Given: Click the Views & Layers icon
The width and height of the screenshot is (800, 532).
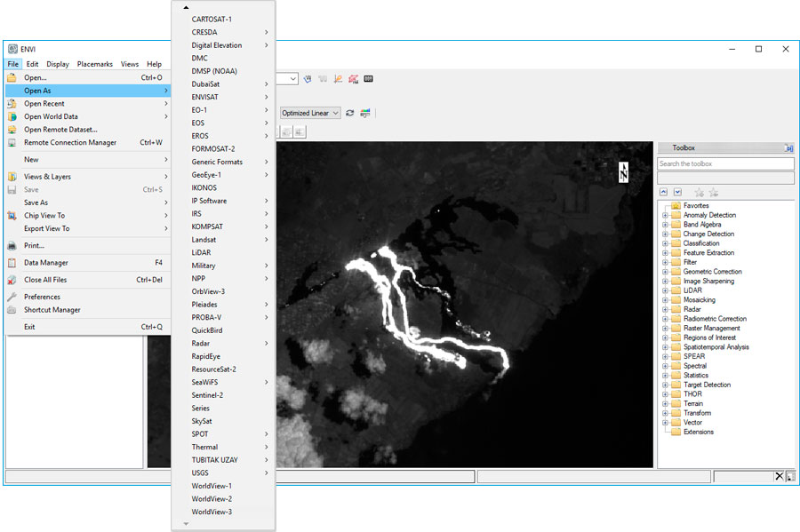Looking at the screenshot, I should (12, 177).
